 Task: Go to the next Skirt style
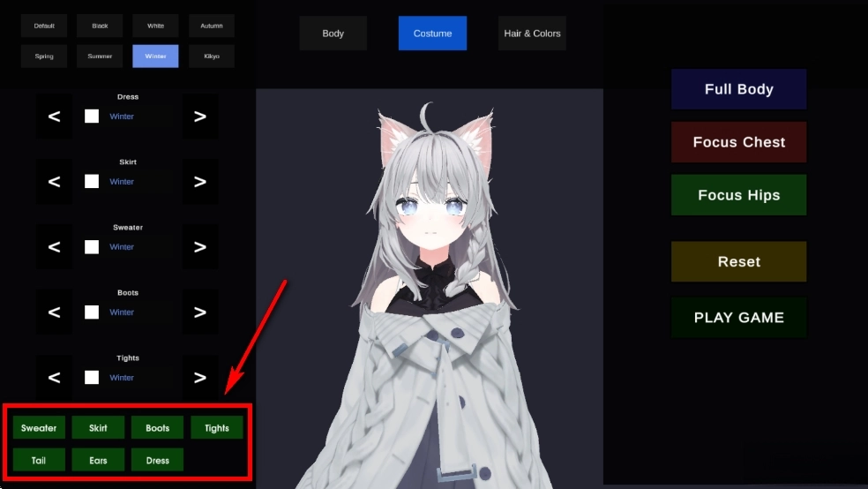click(x=200, y=182)
